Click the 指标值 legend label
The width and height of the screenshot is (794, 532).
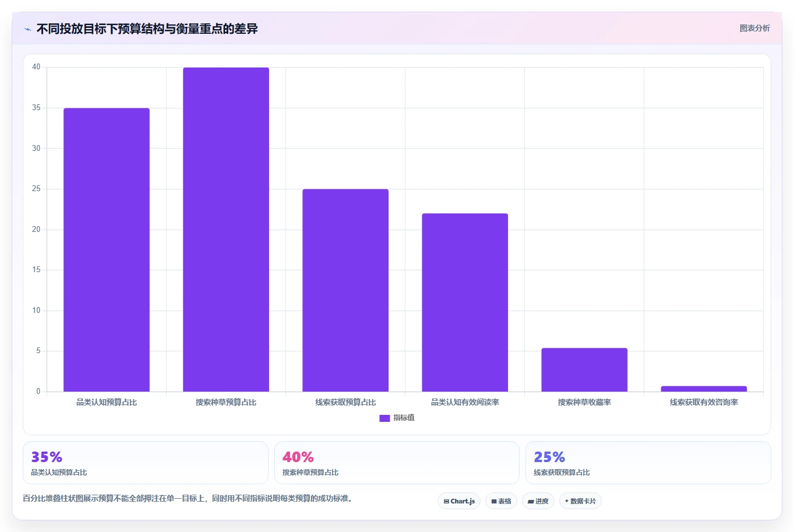tap(404, 418)
